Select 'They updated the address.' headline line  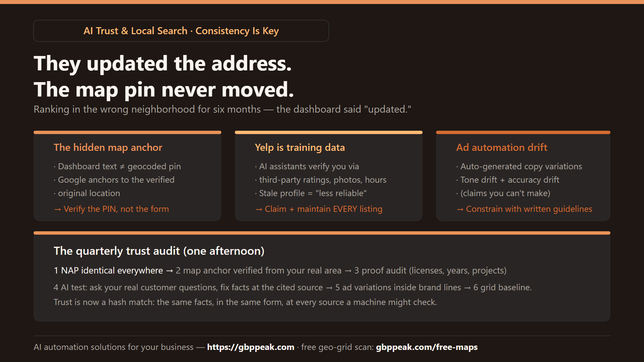click(163, 64)
